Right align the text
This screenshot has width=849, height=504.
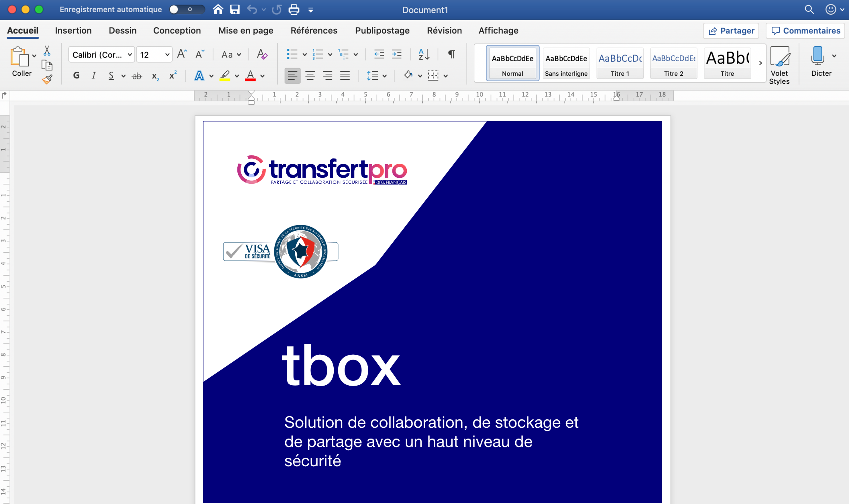(x=328, y=75)
